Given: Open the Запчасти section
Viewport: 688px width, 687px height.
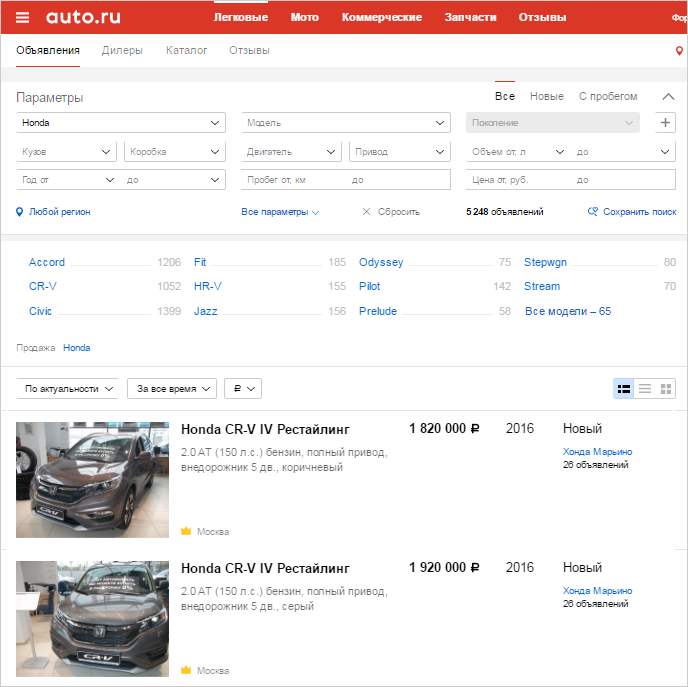Looking at the screenshot, I should pos(470,17).
